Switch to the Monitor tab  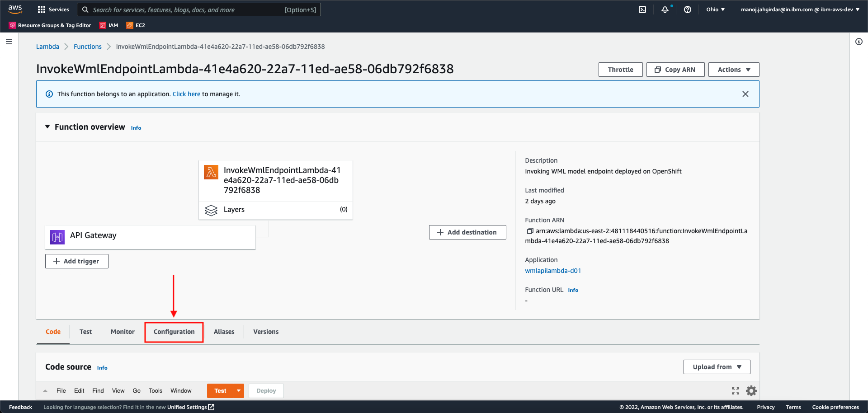point(123,332)
